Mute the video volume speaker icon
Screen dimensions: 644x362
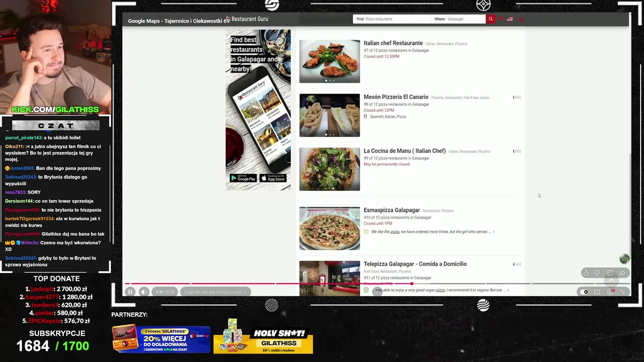(144, 292)
